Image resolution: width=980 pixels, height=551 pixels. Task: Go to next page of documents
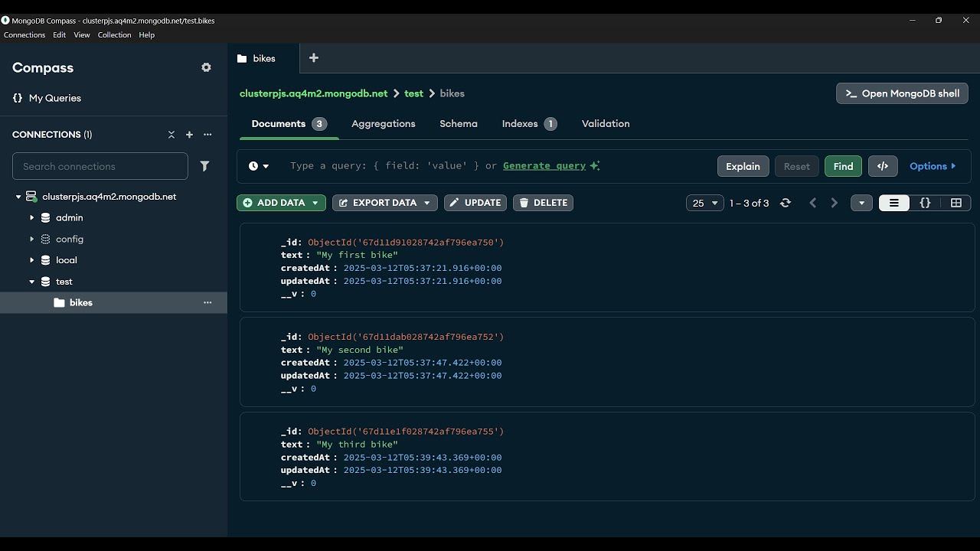[835, 203]
